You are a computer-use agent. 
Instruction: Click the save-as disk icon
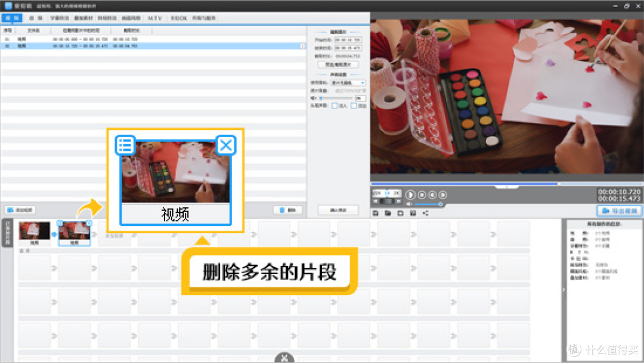pos(413,213)
